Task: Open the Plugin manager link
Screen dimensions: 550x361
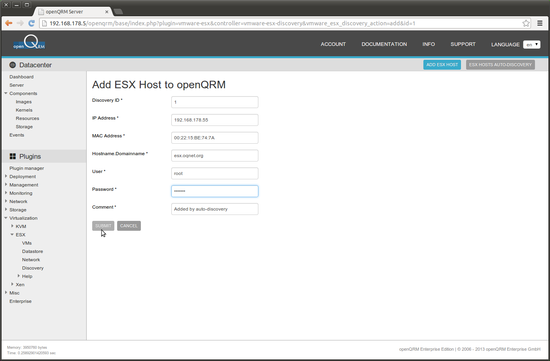Action: click(27, 168)
